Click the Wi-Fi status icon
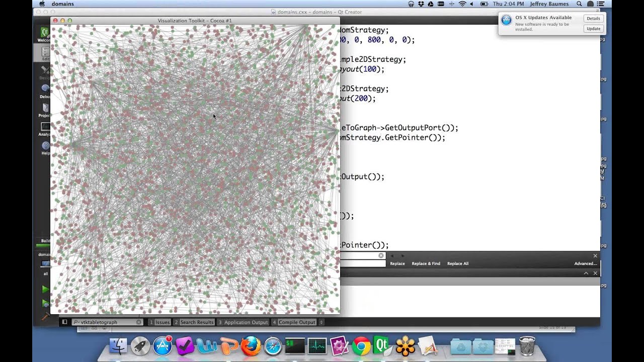This screenshot has height=362, width=644. point(462,4)
